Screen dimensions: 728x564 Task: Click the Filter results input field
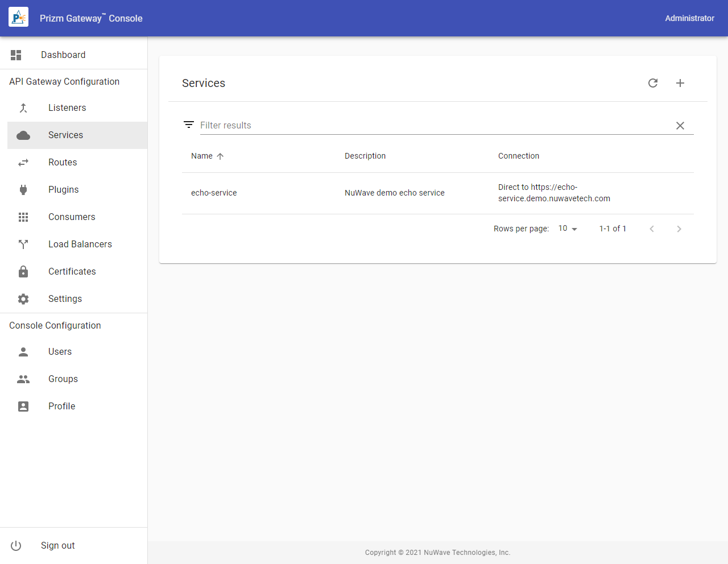[432, 126]
